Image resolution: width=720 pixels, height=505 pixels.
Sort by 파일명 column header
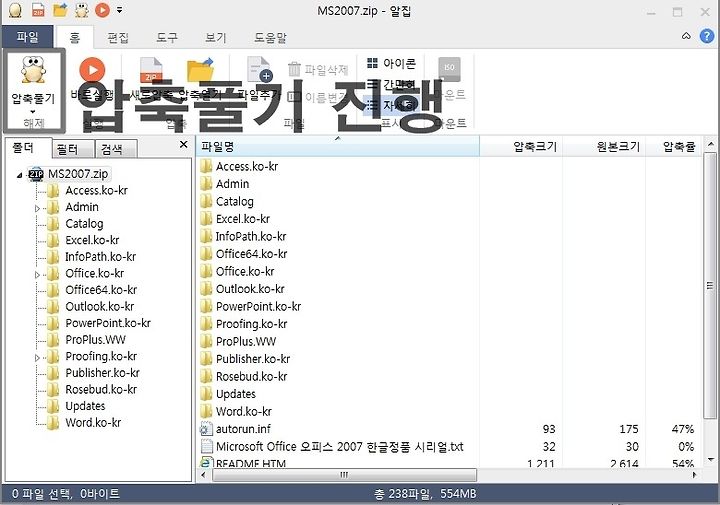coord(338,146)
